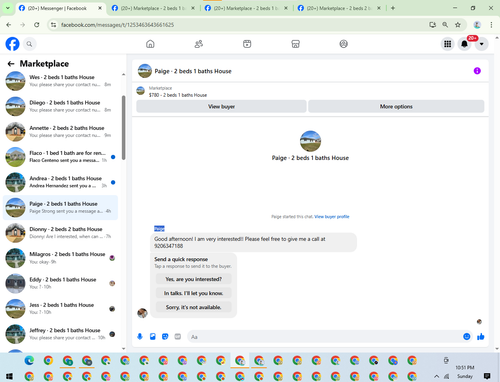Screen dimensions: 500x382
Task: Click the taskbar clock 10:51 PM
Action: click(465, 367)
